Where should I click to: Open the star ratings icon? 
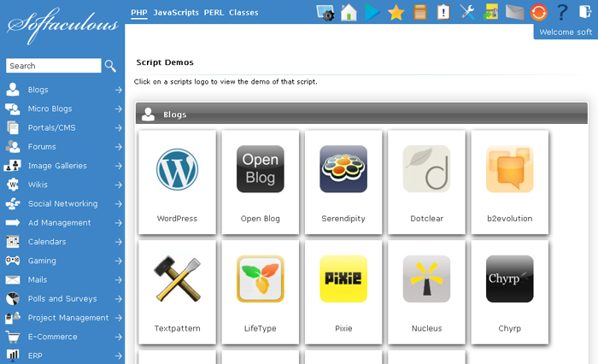[396, 13]
